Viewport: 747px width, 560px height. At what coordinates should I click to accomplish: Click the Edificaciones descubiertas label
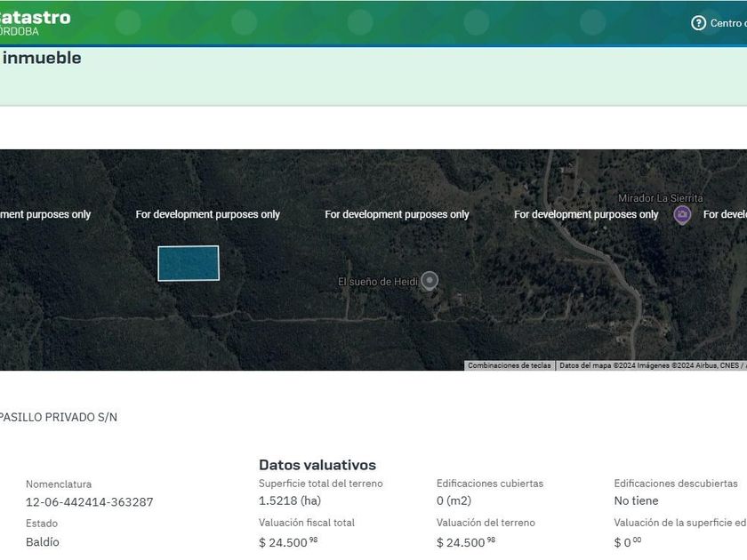click(676, 484)
